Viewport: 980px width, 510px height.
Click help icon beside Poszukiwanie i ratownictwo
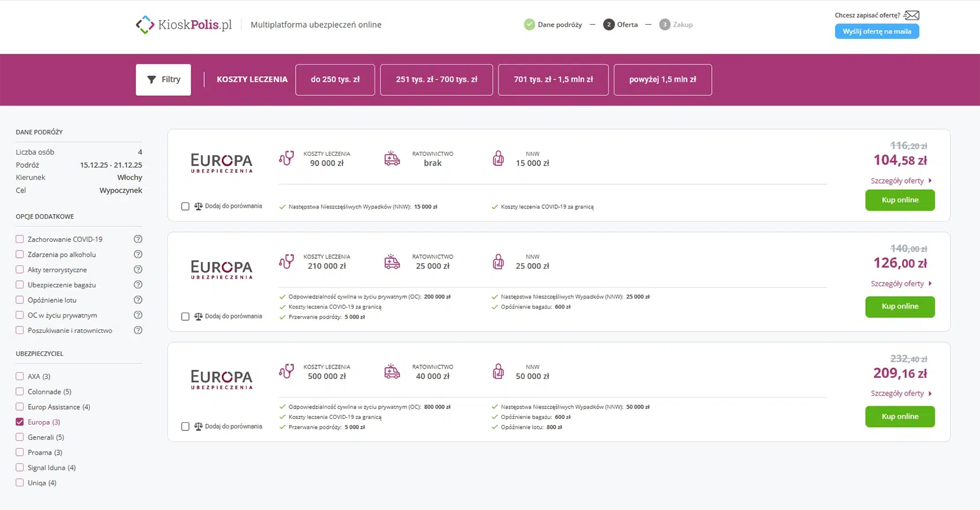138,331
